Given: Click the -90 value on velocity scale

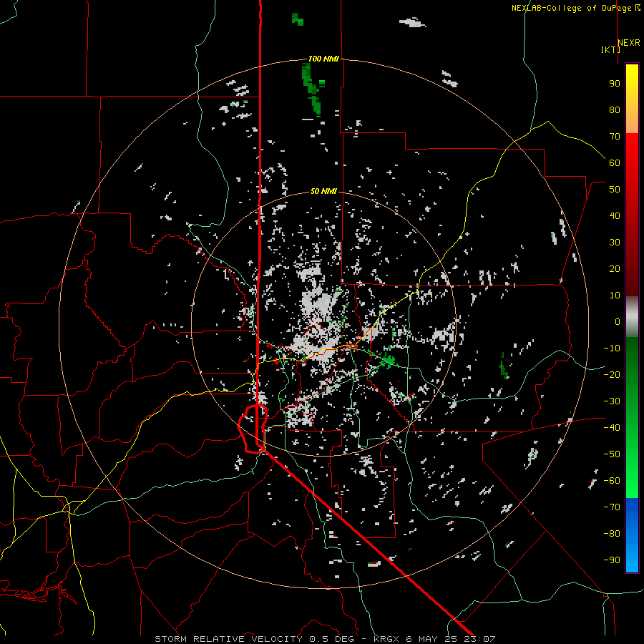Looking at the screenshot, I should 612,560.
